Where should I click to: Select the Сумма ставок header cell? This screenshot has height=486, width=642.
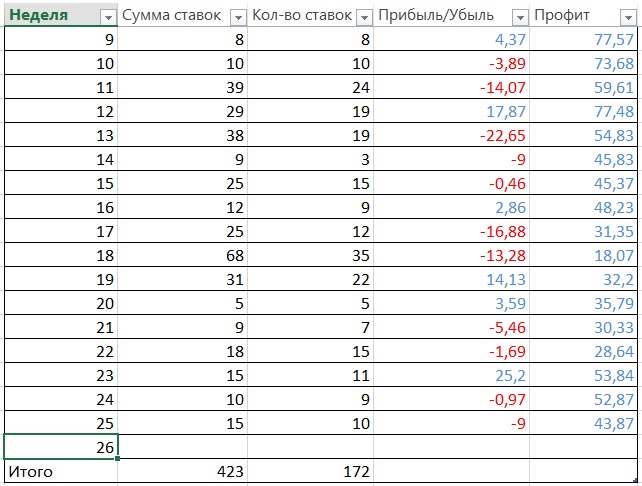[x=182, y=15]
